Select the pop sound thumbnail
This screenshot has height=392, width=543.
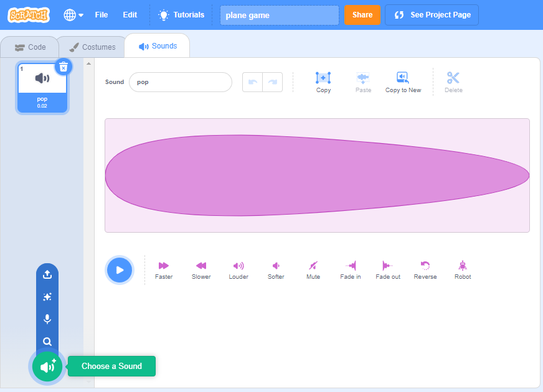tap(42, 88)
